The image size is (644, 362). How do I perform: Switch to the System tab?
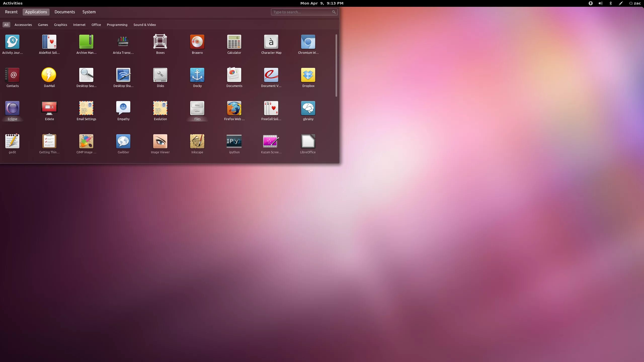[x=89, y=12]
